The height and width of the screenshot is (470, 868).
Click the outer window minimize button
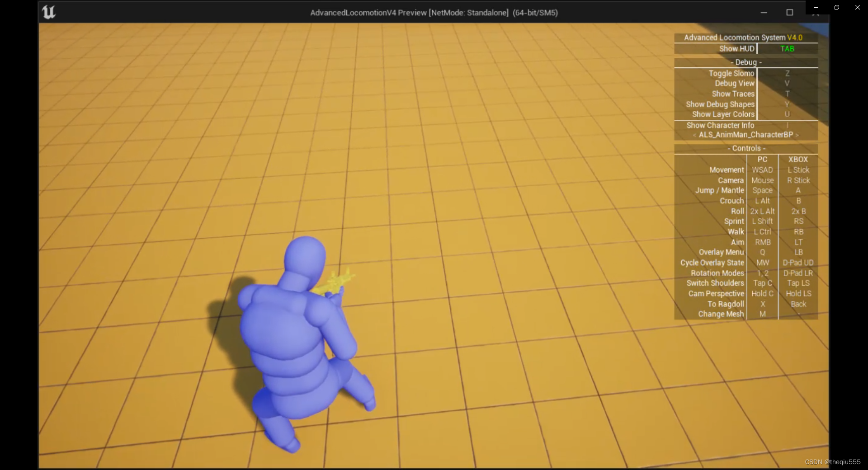tap(816, 7)
